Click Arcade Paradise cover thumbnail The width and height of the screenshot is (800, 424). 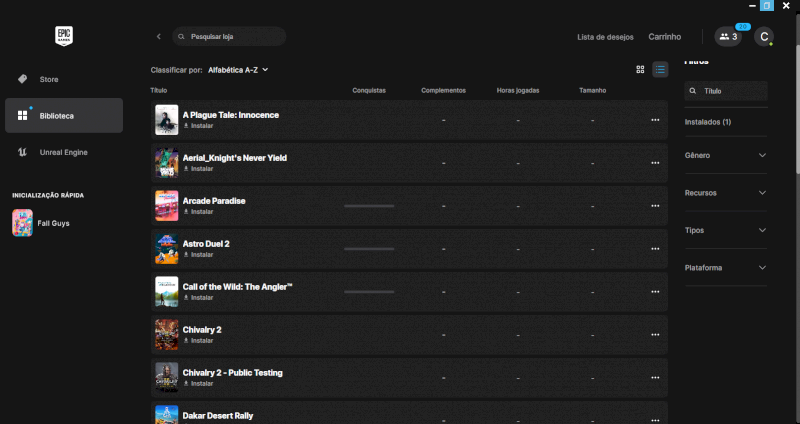click(x=167, y=206)
